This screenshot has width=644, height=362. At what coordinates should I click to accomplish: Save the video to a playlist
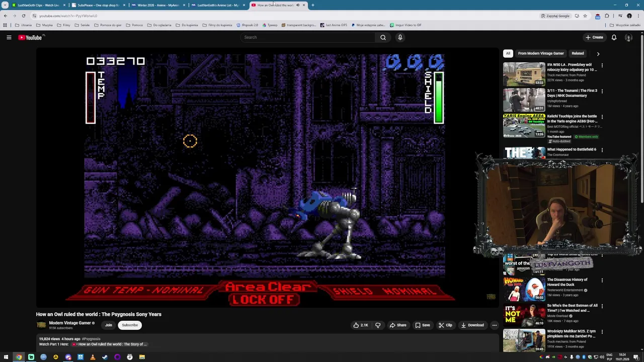click(x=423, y=325)
